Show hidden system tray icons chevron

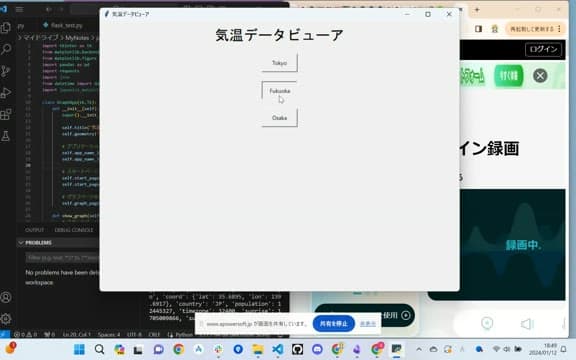pos(419,349)
